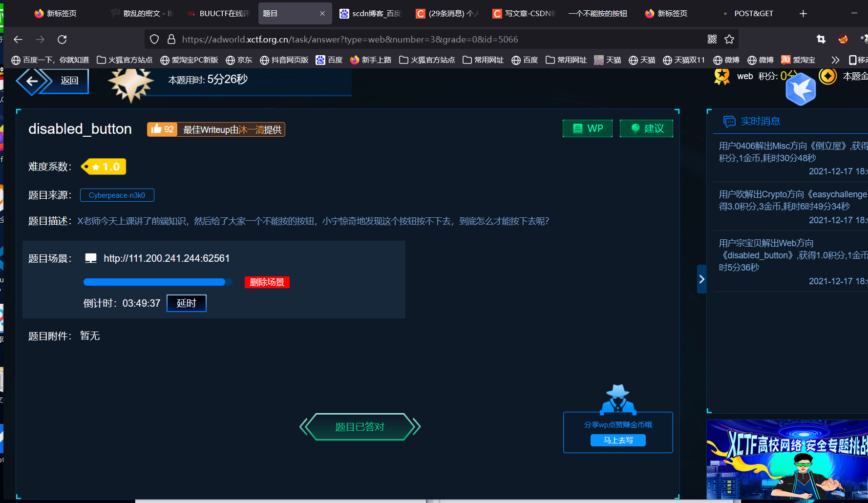Open a new browser tab with plus

click(803, 13)
